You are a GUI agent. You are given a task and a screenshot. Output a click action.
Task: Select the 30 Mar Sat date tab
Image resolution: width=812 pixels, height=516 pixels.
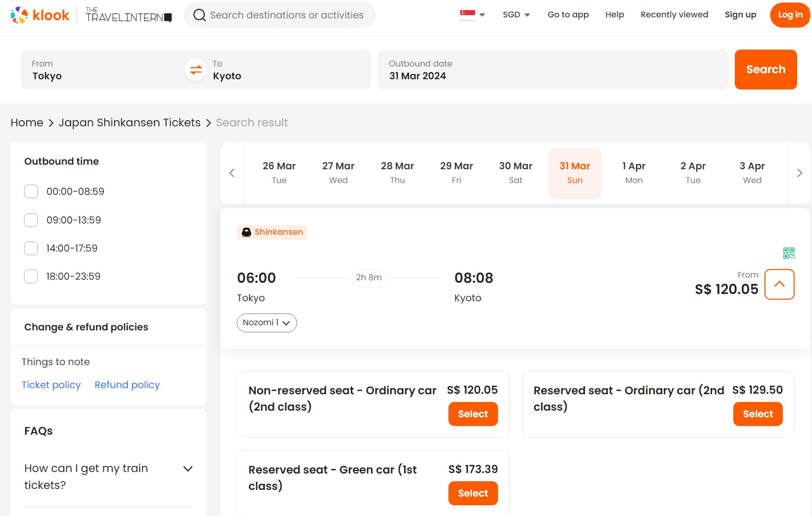pos(515,173)
